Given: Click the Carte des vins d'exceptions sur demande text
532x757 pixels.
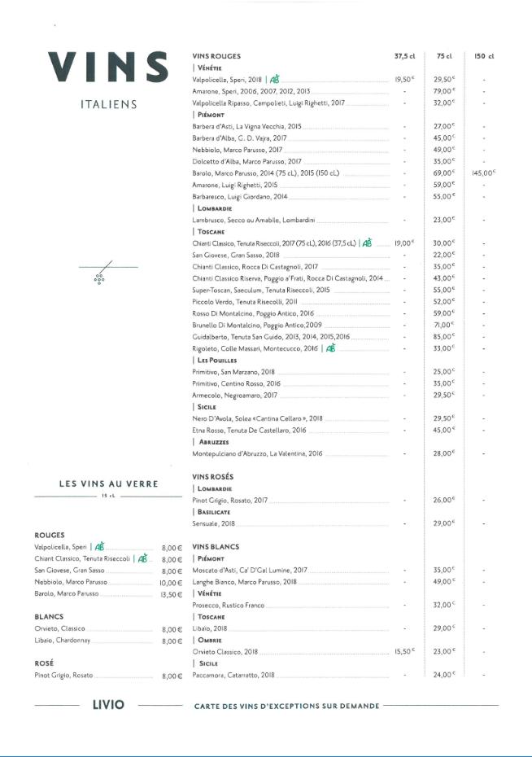Looking at the screenshot, I should coord(287,706).
